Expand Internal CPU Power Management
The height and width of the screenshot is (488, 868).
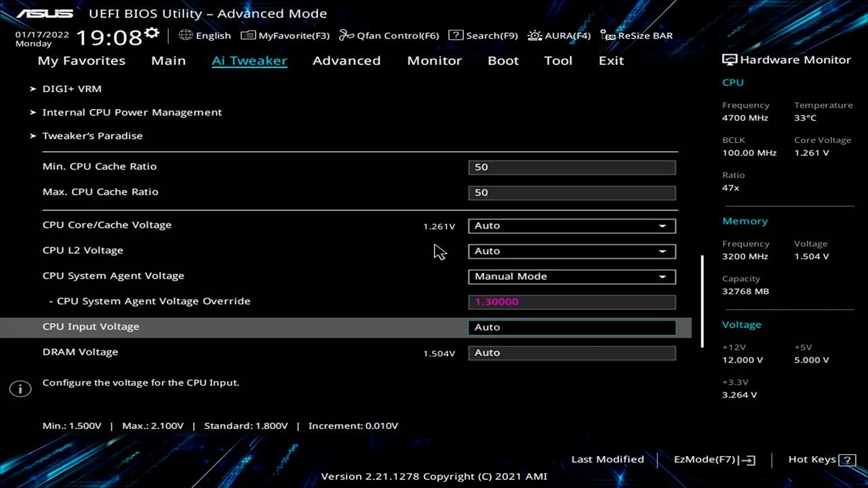coord(132,113)
